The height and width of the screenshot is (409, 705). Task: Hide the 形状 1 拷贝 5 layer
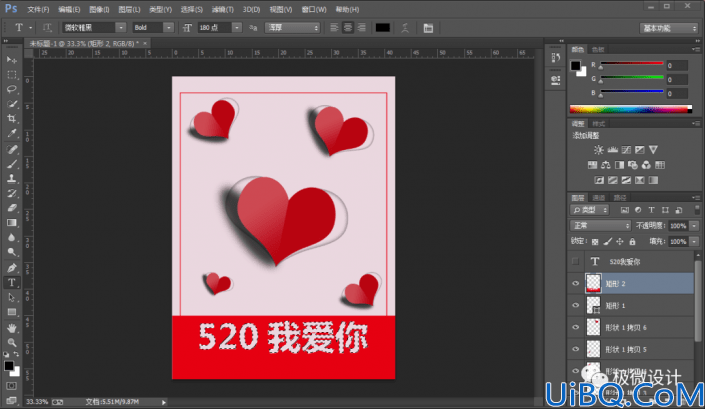pos(576,349)
